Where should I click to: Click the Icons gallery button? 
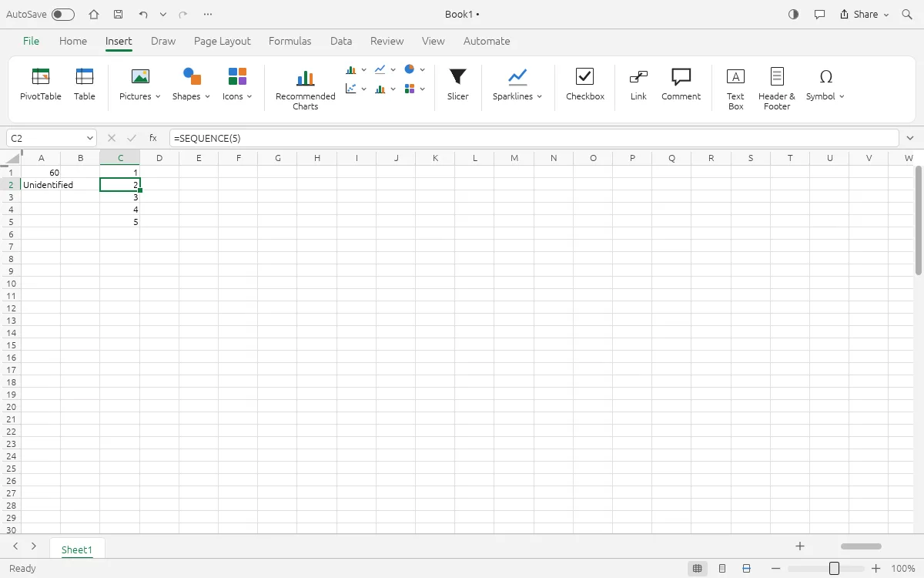(237, 76)
